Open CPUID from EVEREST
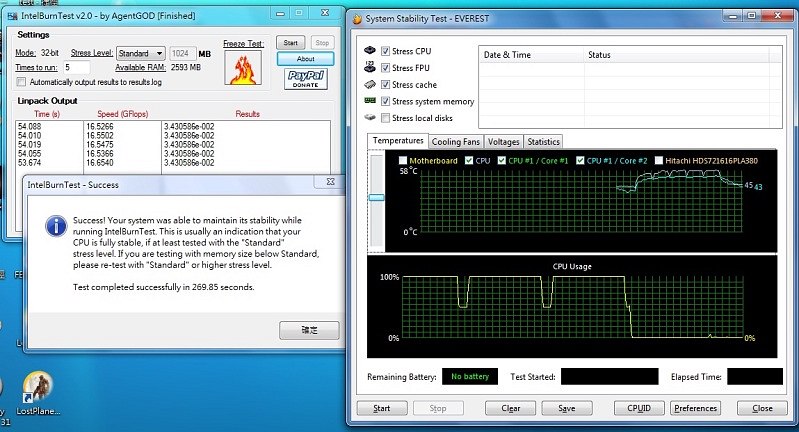Screen dimensions: 799x432 pos(639,408)
